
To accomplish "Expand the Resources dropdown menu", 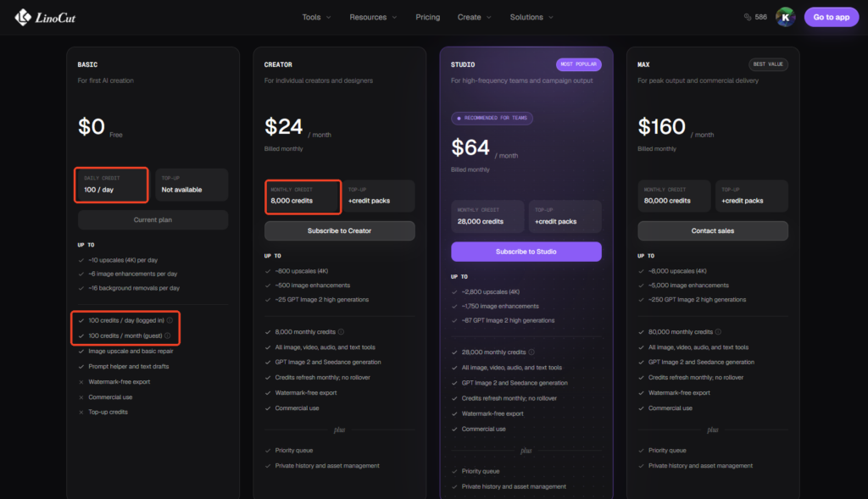I will [x=373, y=17].
